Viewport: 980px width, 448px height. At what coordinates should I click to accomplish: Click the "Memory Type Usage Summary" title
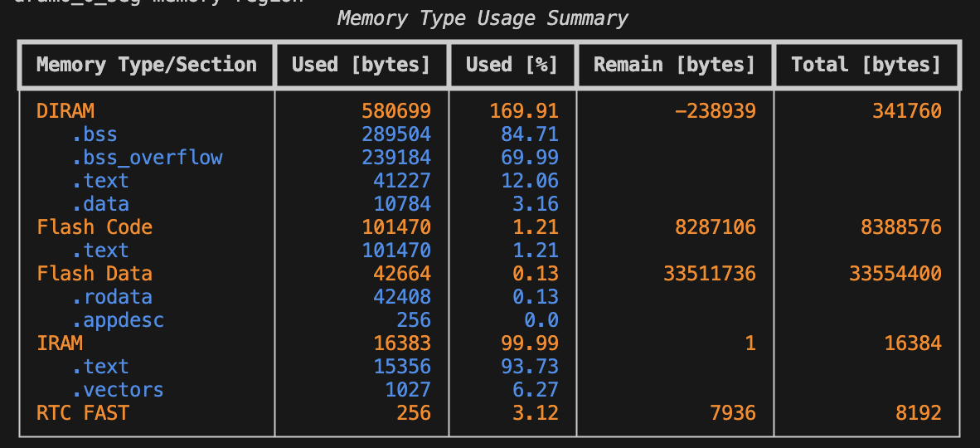tap(483, 18)
